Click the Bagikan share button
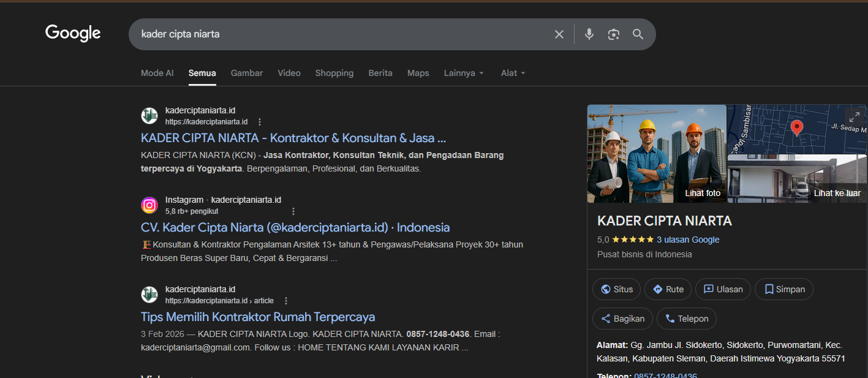Viewport: 868px width, 378px height. click(622, 319)
